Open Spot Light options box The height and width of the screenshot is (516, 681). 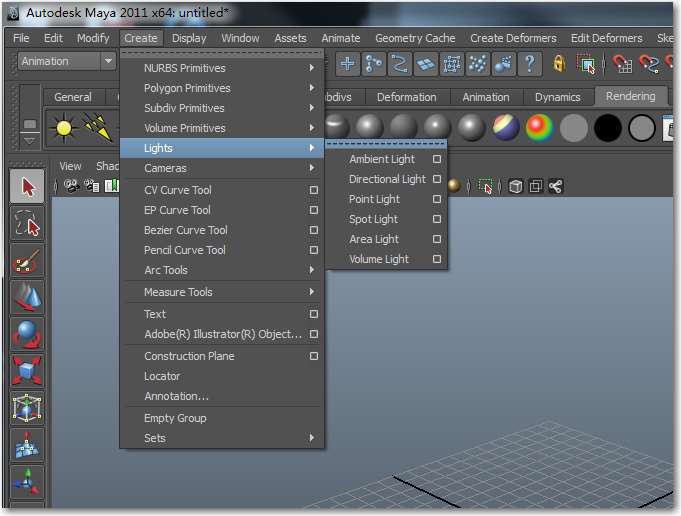(437, 219)
